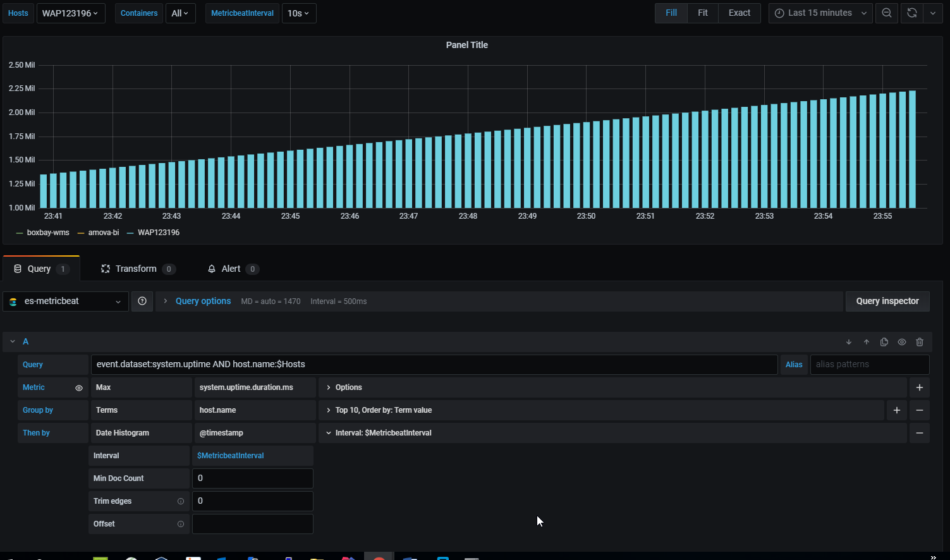Image resolution: width=950 pixels, height=560 pixels.
Task: Click inside the Min Doc Count field
Action: pyautogui.click(x=252, y=478)
